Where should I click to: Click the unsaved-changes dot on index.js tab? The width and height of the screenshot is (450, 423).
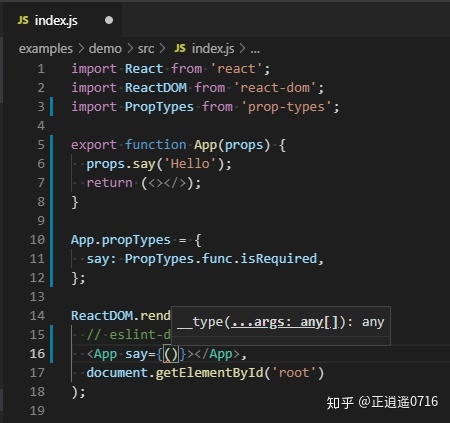109,20
